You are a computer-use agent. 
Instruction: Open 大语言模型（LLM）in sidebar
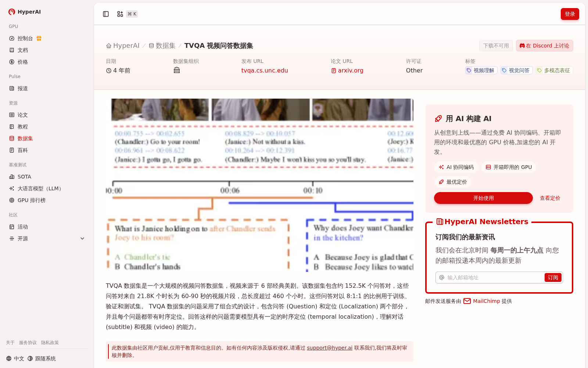[x=47, y=188]
